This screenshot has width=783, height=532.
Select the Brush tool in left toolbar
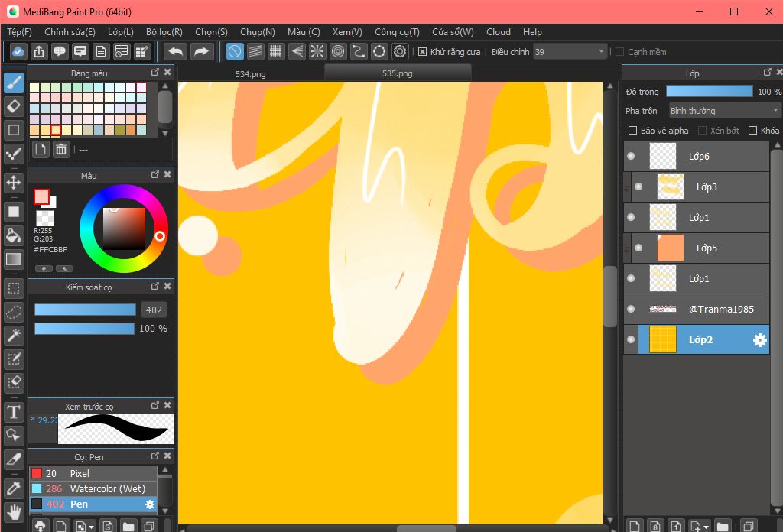point(14,83)
